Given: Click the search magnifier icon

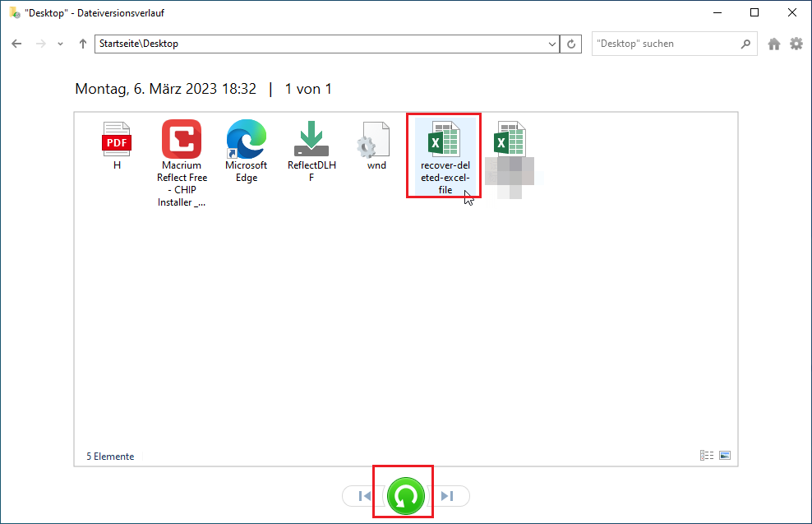Looking at the screenshot, I should pos(745,44).
